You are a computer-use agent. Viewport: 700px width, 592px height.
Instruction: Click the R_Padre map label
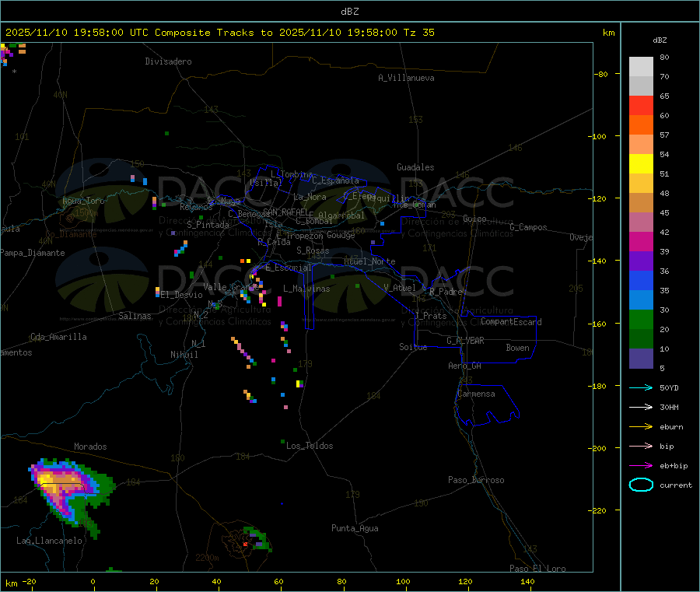pyautogui.click(x=446, y=292)
